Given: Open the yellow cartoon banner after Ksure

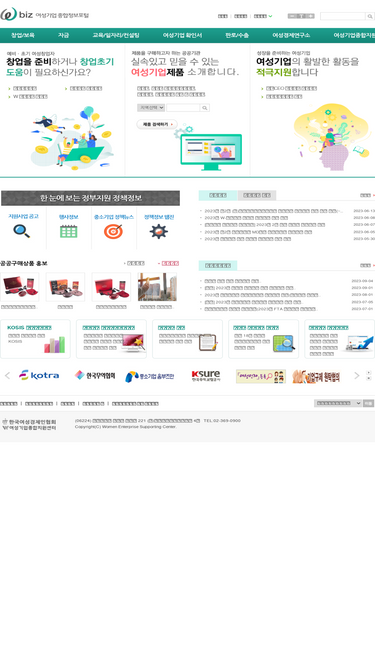Looking at the screenshot, I should [x=261, y=376].
